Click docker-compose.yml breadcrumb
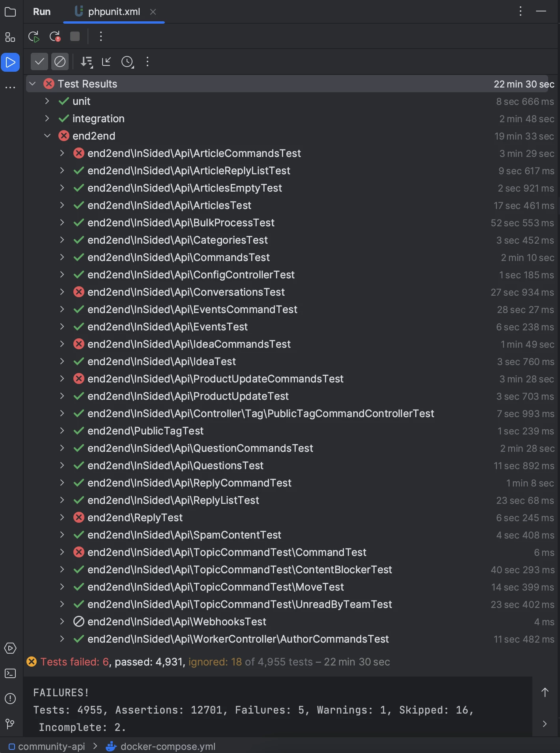Image resolution: width=560 pixels, height=753 pixels. click(168, 746)
